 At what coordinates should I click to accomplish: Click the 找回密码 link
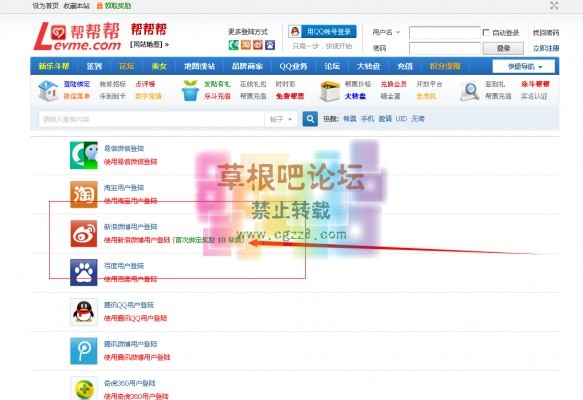(545, 33)
